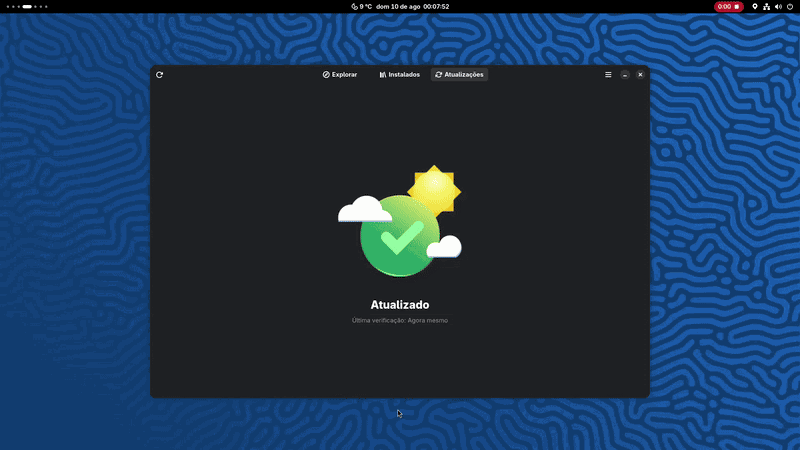Select the Atualizações tab
The width and height of the screenshot is (800, 450).
459,74
